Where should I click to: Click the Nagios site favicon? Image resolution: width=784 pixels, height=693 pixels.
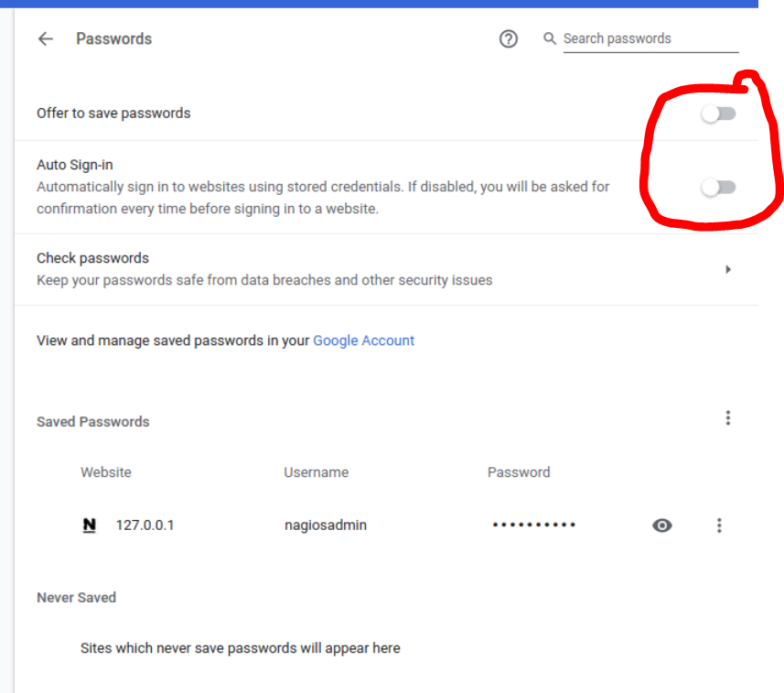point(89,525)
